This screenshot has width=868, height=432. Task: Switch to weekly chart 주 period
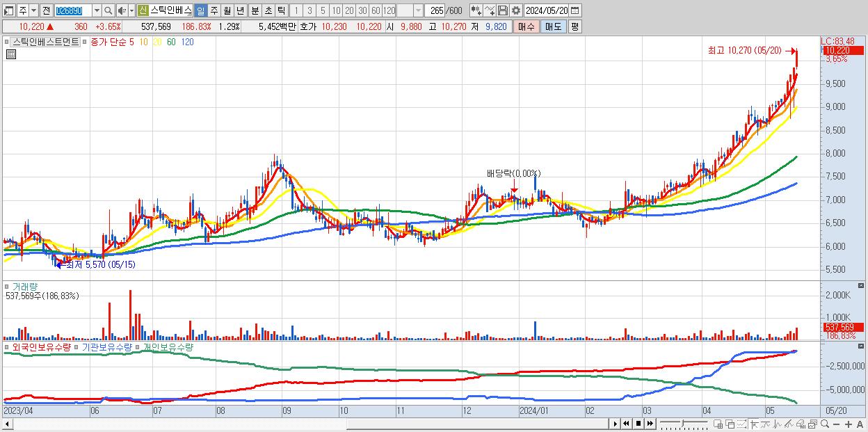(x=214, y=10)
